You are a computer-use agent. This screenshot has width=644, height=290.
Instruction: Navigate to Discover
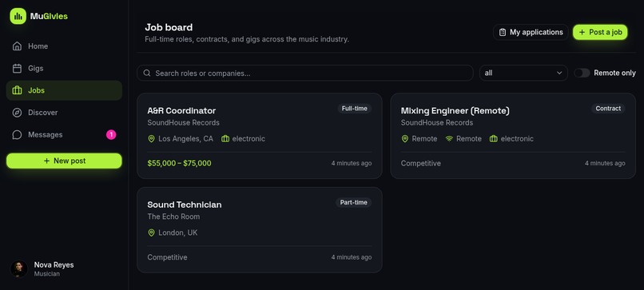[x=64, y=113]
